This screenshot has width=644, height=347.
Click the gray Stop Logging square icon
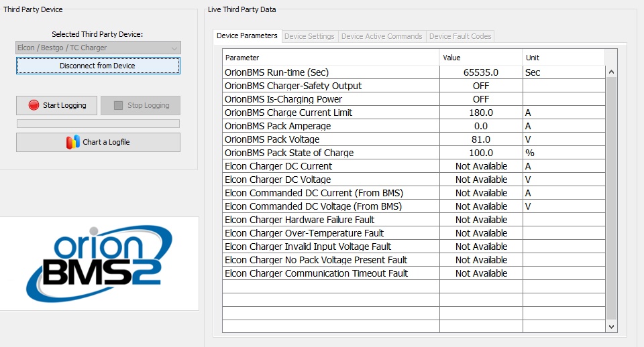pyautogui.click(x=118, y=105)
